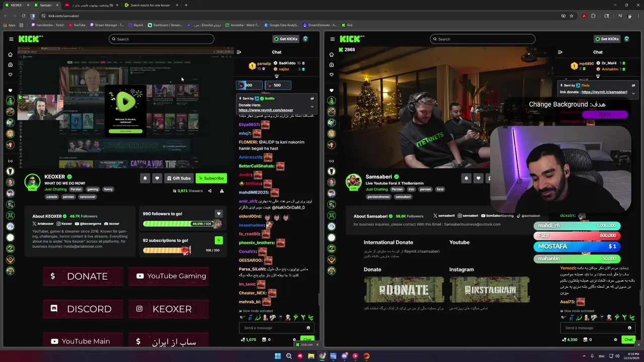This screenshot has width=644, height=362.
Task: Open the emoji picker in KEOXER chat input
Action: (x=308, y=328)
